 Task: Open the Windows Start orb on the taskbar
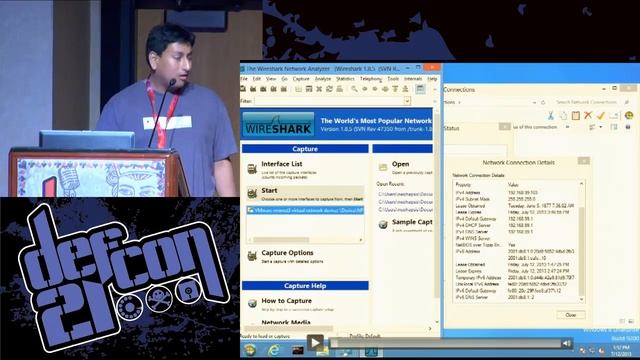[x=250, y=350]
